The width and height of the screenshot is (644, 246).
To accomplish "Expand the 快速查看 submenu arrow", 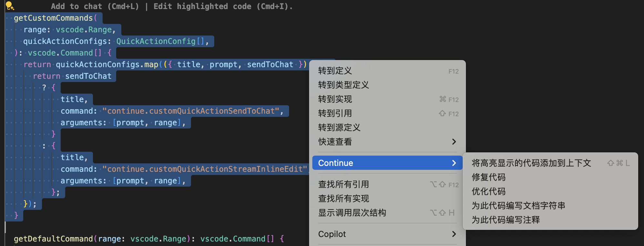I will tap(454, 142).
